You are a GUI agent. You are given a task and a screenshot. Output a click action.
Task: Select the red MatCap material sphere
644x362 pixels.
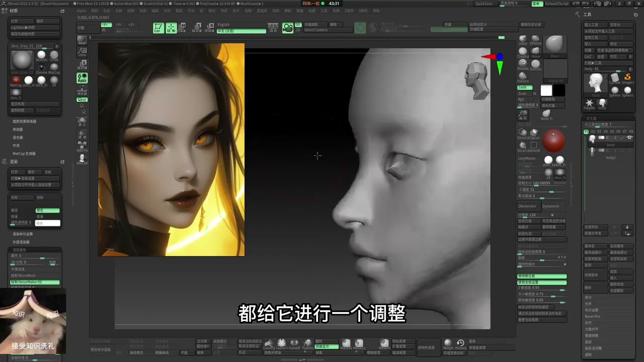pyautogui.click(x=16, y=81)
